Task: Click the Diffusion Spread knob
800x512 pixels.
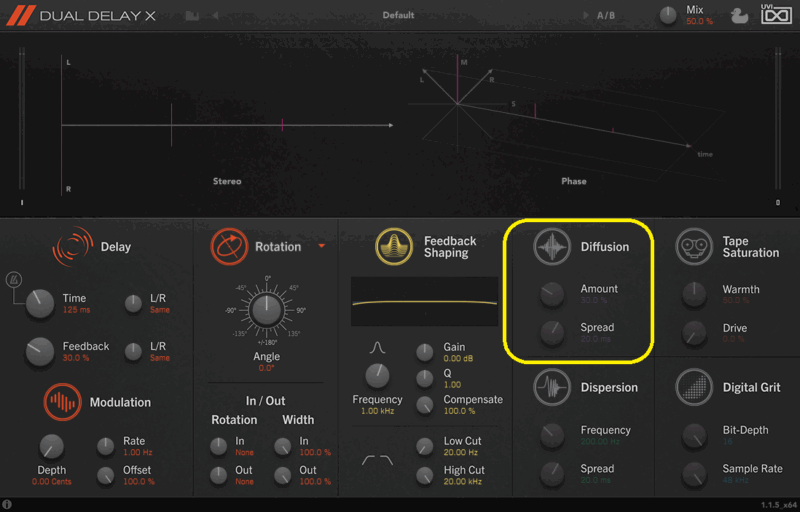Action: 552,333
